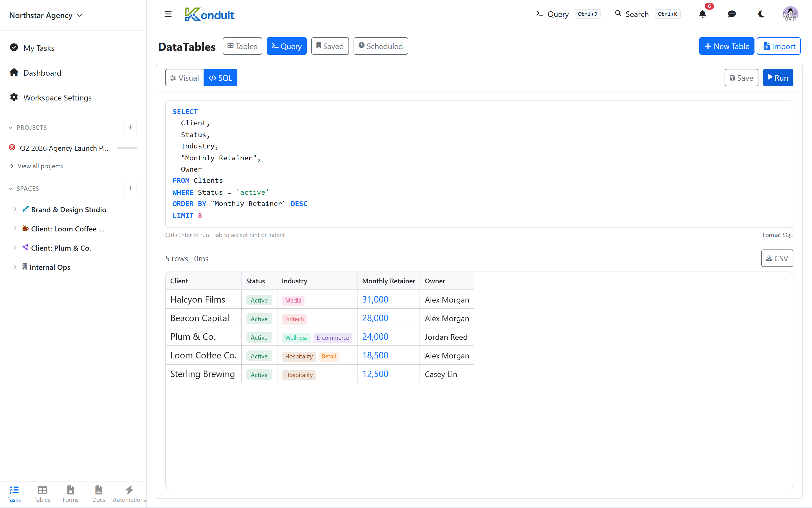
Task: Click the Halcyon Films cell
Action: 204,299
